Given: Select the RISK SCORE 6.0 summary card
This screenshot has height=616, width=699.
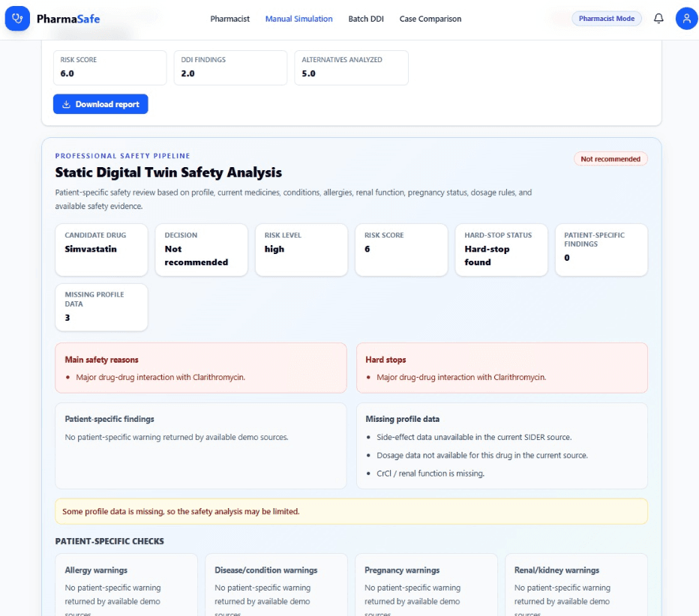Looking at the screenshot, I should click(x=109, y=67).
